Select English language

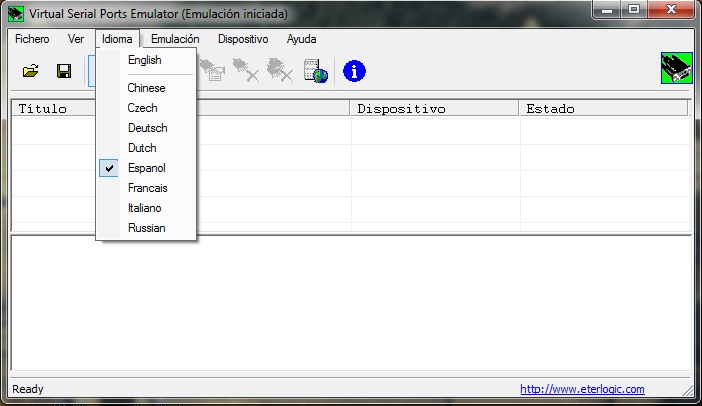(x=146, y=60)
